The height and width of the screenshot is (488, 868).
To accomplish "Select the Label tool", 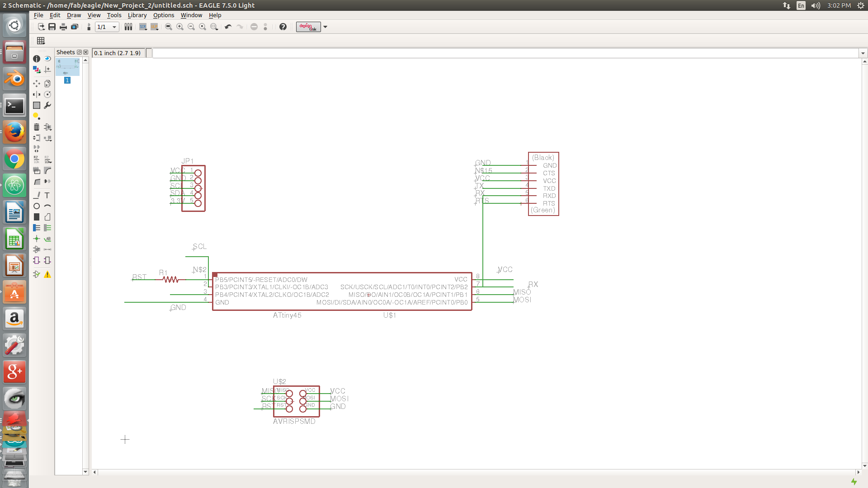I will (x=47, y=239).
